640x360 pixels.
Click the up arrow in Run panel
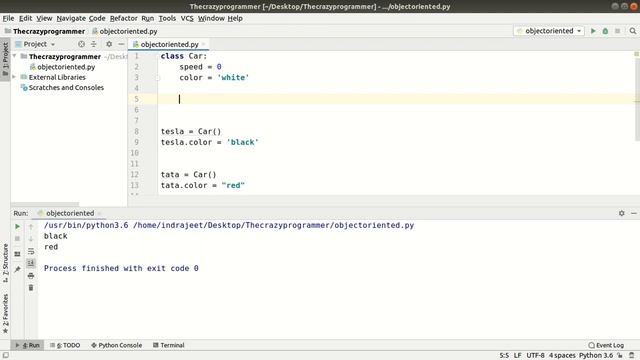31,226
